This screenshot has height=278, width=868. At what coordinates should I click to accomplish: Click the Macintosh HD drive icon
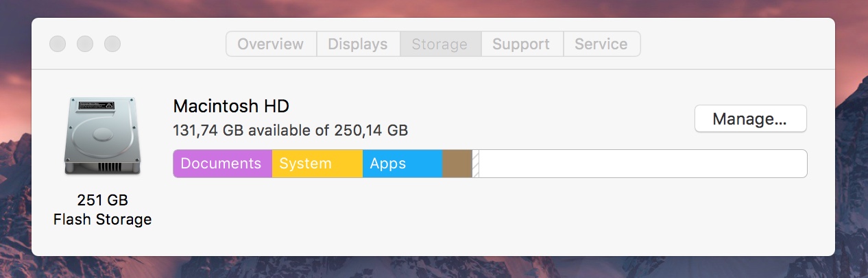click(102, 138)
